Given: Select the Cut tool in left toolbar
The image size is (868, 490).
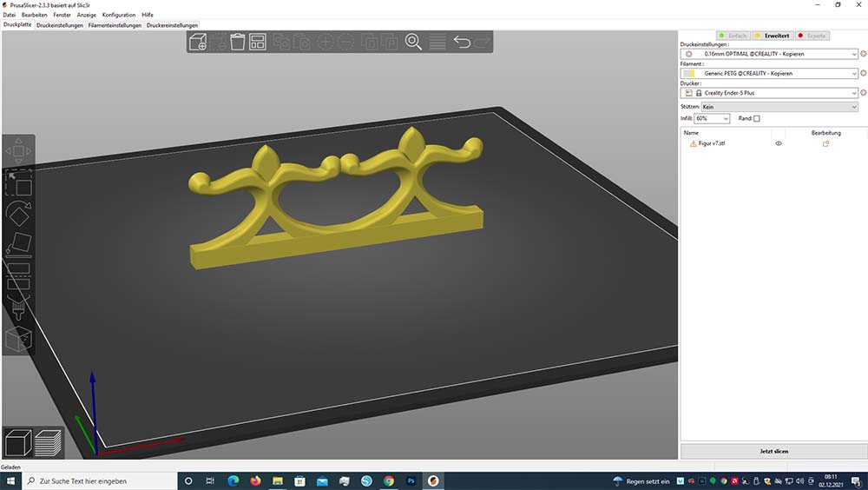Looking at the screenshot, I should (x=18, y=280).
